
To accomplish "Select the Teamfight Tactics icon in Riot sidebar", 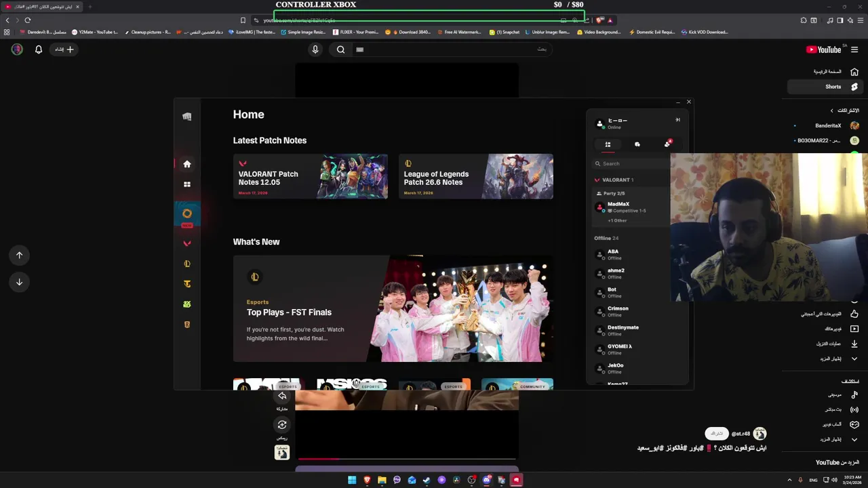I will [x=187, y=284].
